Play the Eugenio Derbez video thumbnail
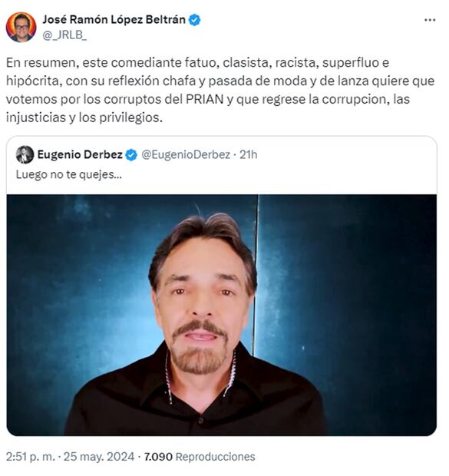This screenshot has height=476, width=449. [222, 315]
